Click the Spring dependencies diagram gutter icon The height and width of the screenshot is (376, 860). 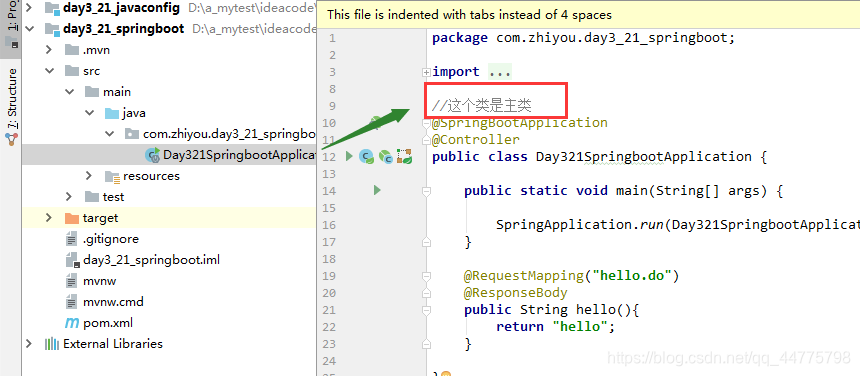405,157
